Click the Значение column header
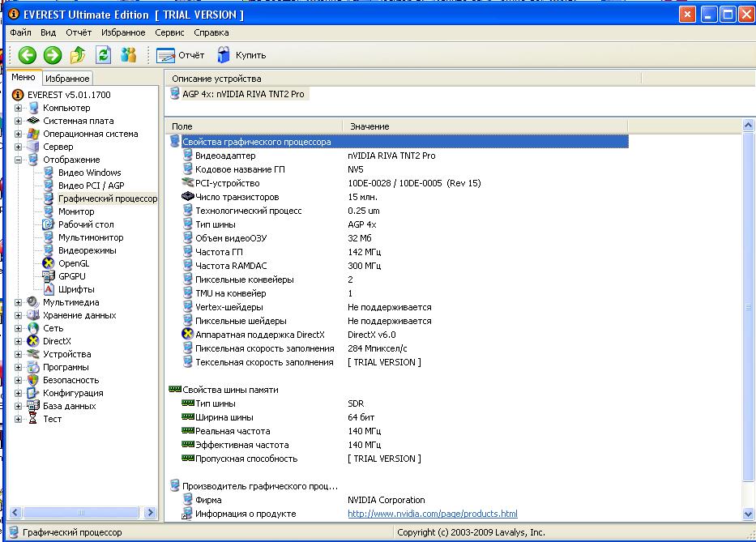 [x=485, y=126]
